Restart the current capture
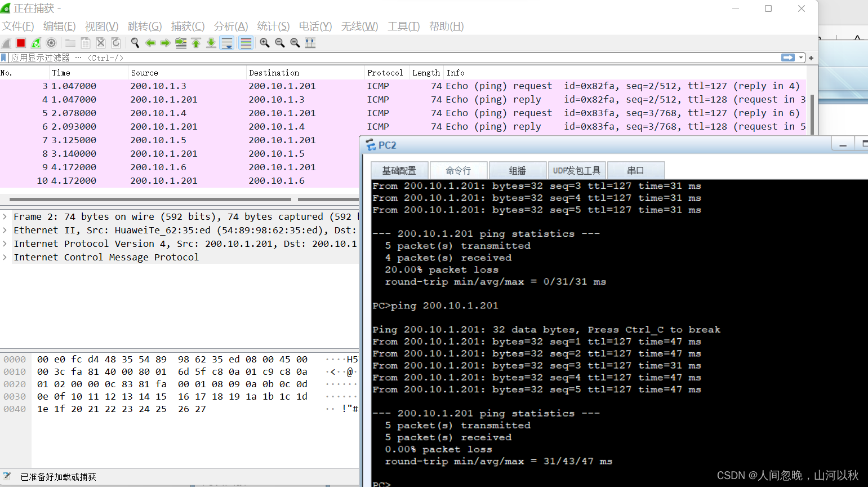Viewport: 868px width, 487px height. click(x=36, y=43)
